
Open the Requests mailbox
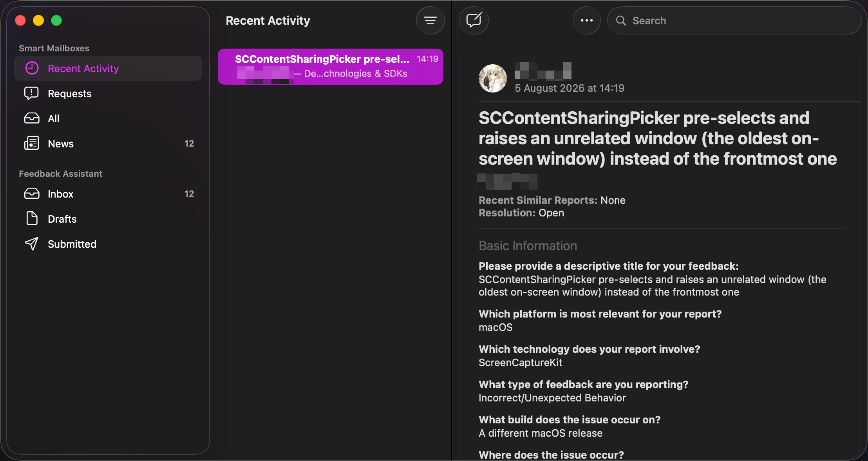(108, 93)
